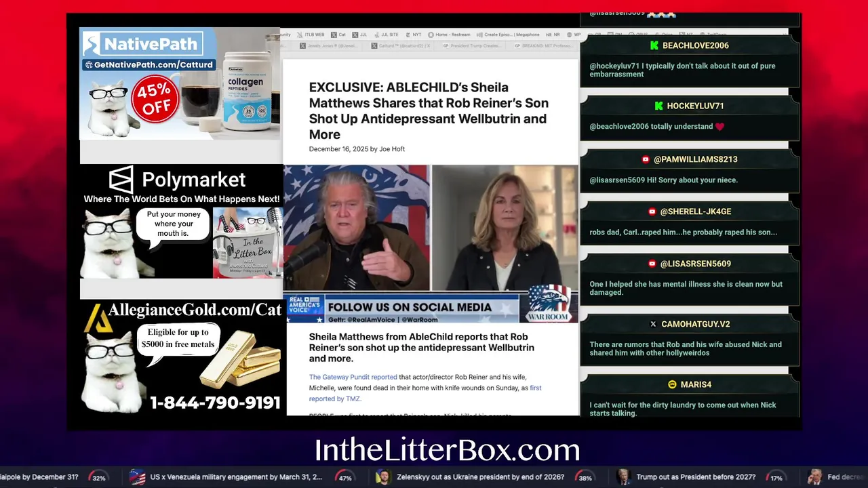This screenshot has height=488, width=868.
Task: Click the GetNativePath.com/Catturd address
Action: pos(149,65)
